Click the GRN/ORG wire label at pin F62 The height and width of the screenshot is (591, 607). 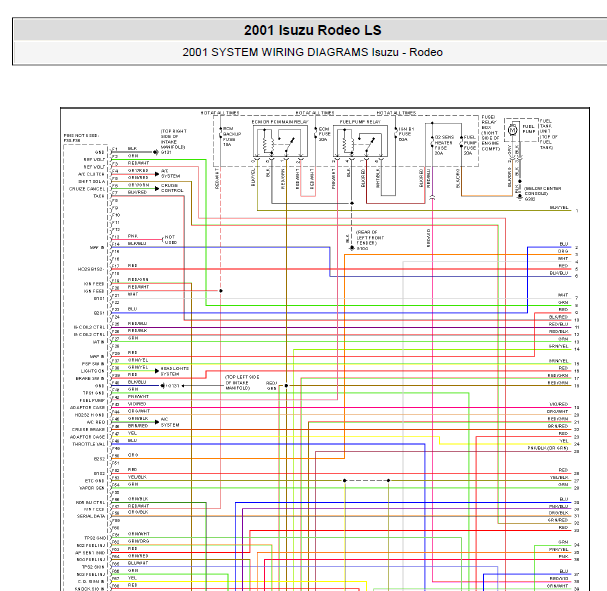138,541
